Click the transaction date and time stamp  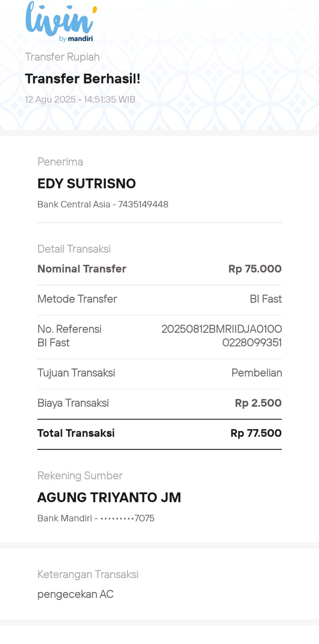[x=80, y=99]
